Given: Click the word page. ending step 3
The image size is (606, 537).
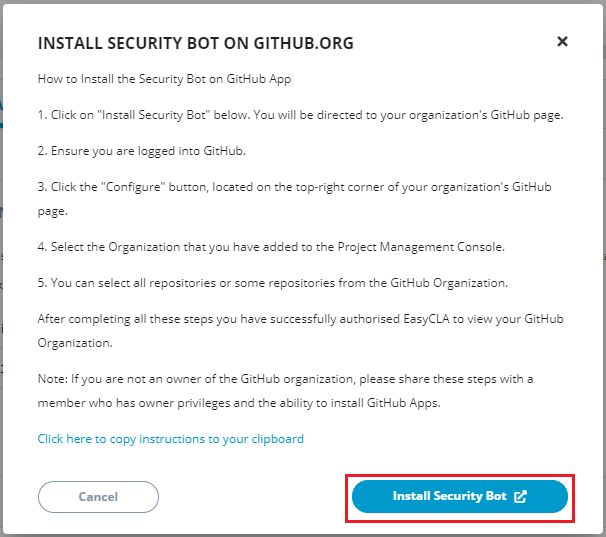Looking at the screenshot, I should 53,211.
